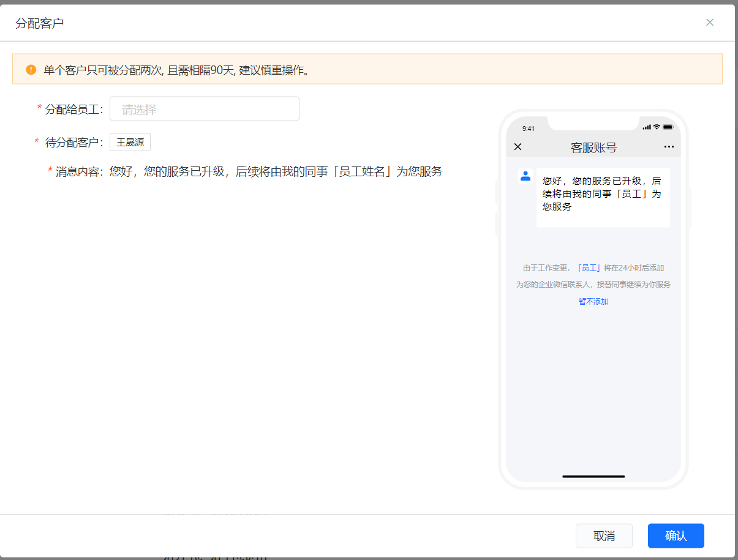Click the signal bars icon in phone preview
Image resolution: width=738 pixels, height=560 pixels.
pyautogui.click(x=647, y=127)
